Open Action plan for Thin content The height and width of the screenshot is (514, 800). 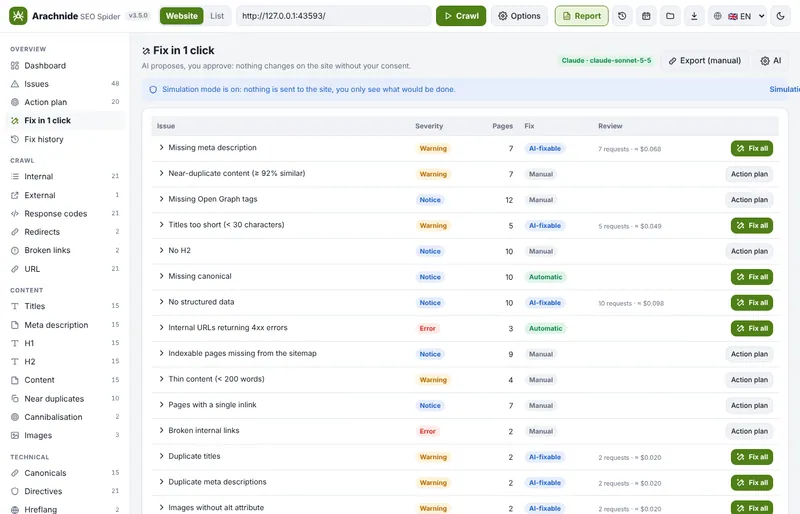coord(749,380)
